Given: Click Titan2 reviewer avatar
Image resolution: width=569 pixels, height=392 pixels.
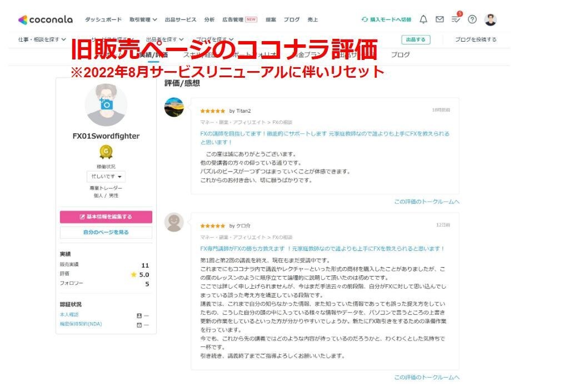Looking at the screenshot, I should coord(174,107).
